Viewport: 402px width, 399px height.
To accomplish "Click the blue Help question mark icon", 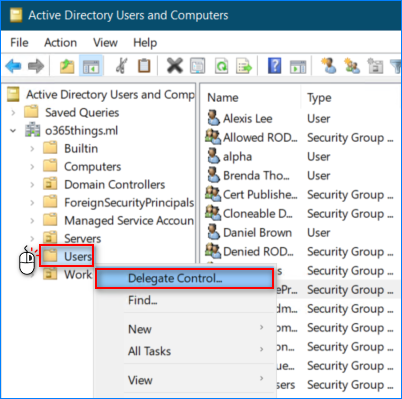I will (x=275, y=65).
